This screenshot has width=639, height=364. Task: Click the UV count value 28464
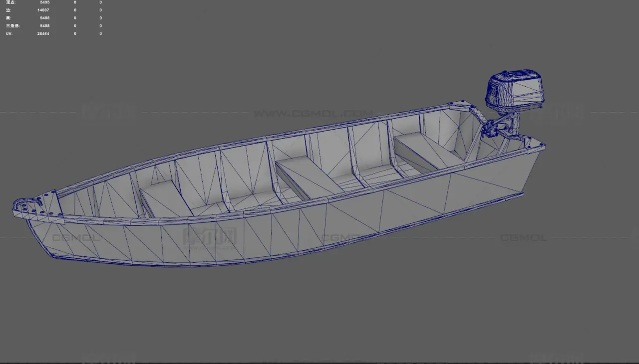pos(43,33)
